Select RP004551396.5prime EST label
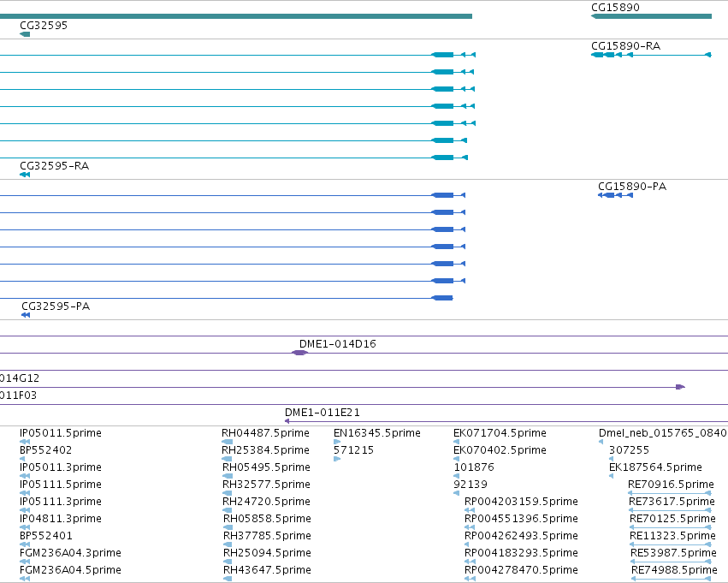The width and height of the screenshot is (728, 583). (x=521, y=519)
